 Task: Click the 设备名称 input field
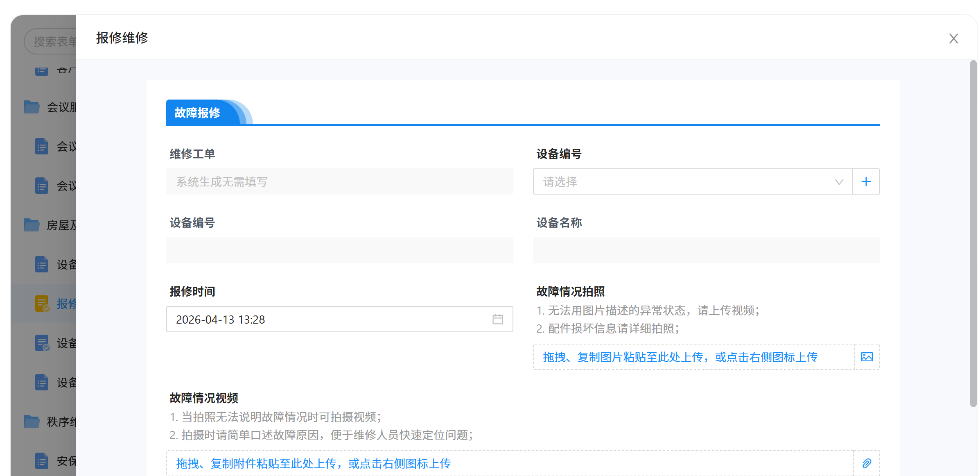click(706, 250)
